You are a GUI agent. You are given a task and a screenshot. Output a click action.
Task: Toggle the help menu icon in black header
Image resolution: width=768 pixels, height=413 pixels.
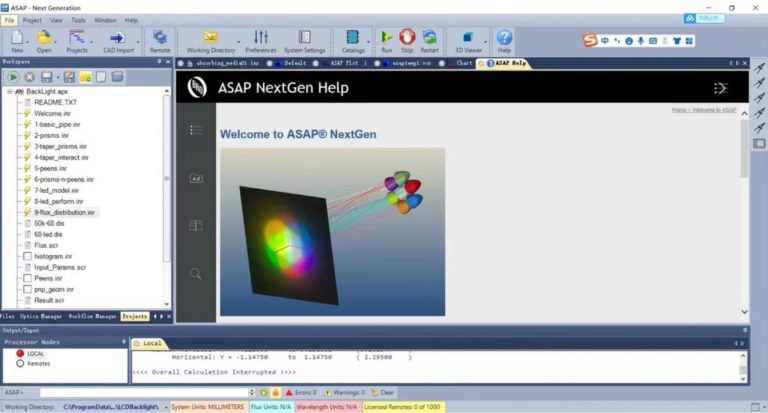click(720, 88)
